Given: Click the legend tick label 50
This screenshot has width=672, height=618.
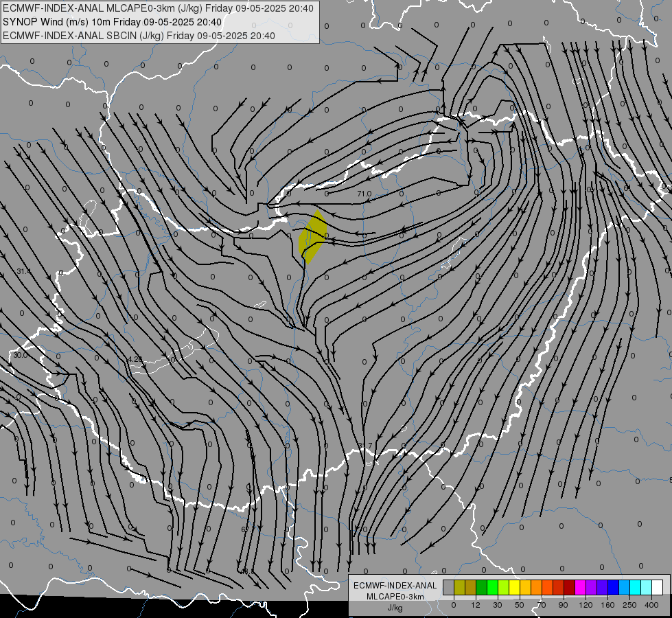Looking at the screenshot, I should click(520, 605).
